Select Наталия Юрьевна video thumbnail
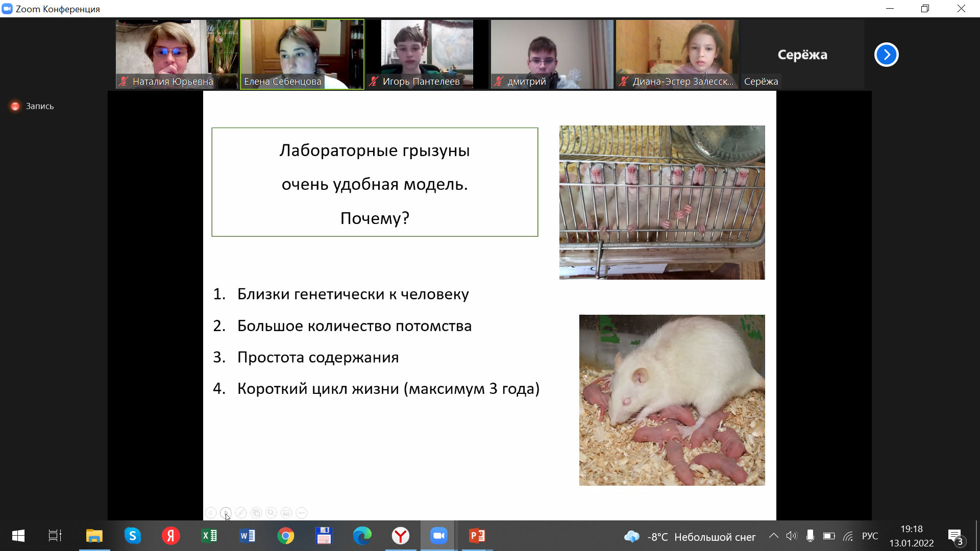 click(x=177, y=54)
